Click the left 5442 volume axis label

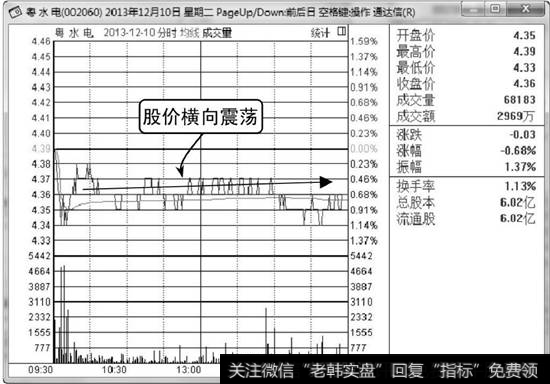click(40, 256)
